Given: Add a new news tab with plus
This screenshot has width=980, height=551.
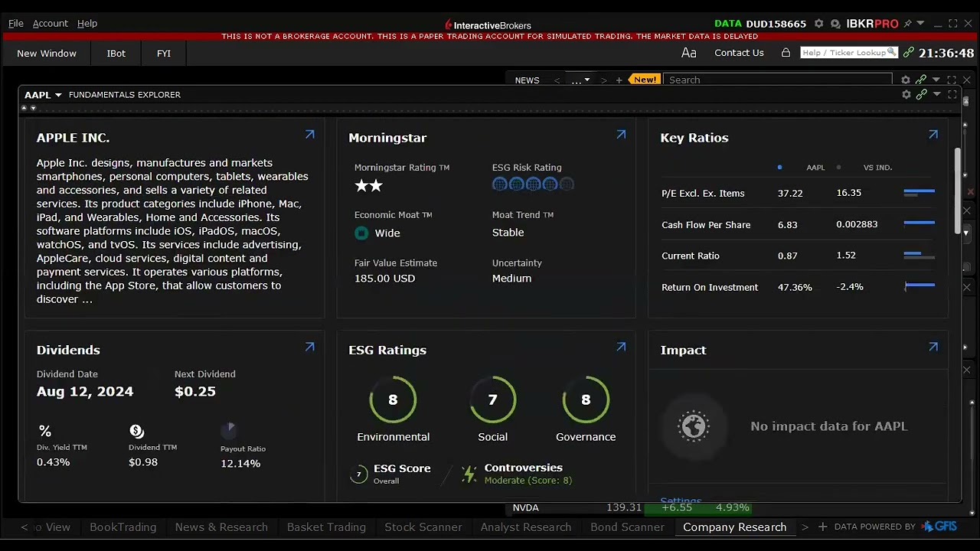Looking at the screenshot, I should pos(619,80).
